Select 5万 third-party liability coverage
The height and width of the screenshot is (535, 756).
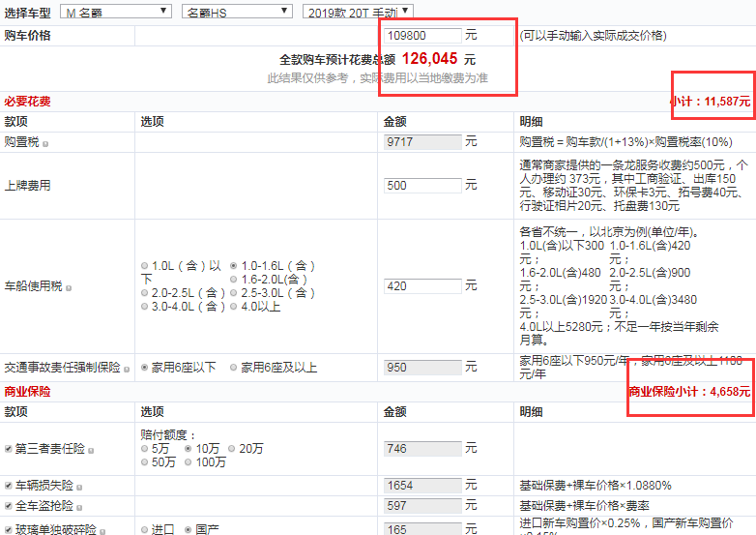point(144,449)
